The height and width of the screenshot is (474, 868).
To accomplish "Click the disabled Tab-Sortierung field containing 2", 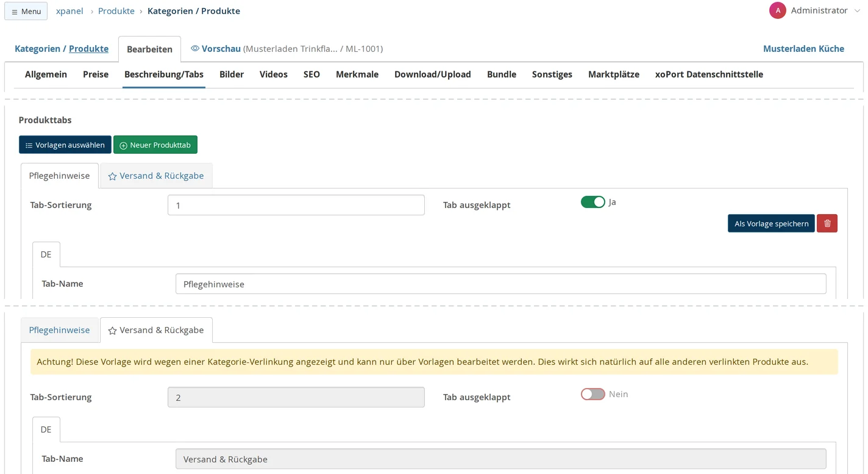I will pyautogui.click(x=296, y=397).
